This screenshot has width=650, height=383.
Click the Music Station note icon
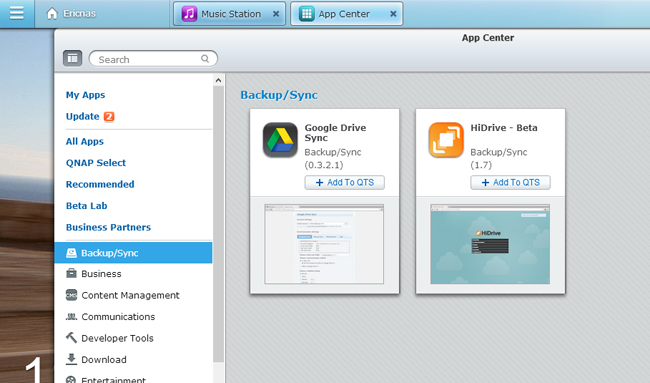click(189, 14)
